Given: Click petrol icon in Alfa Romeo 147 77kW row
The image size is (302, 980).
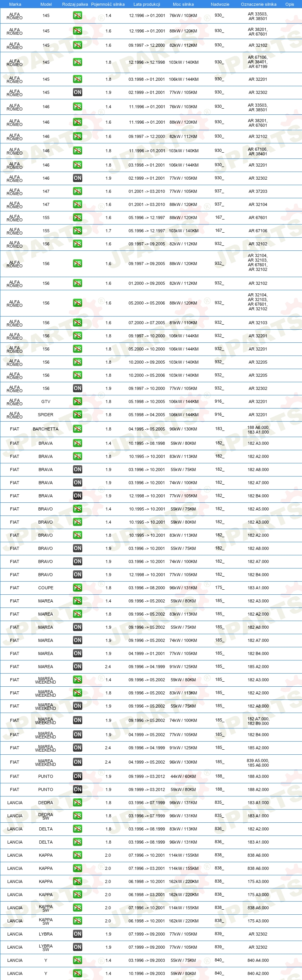Looking at the screenshot, I should (x=77, y=191).
